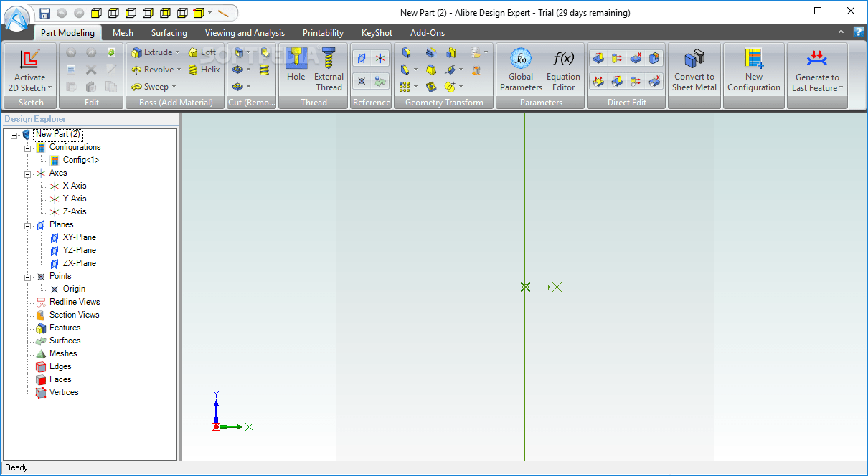The image size is (868, 476).
Task: Add an External Thread feature
Action: (329, 70)
